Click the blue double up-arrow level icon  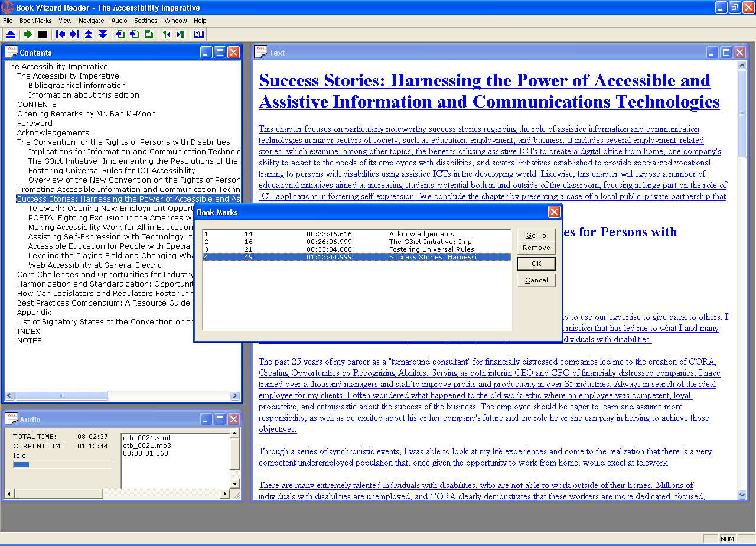coord(89,35)
